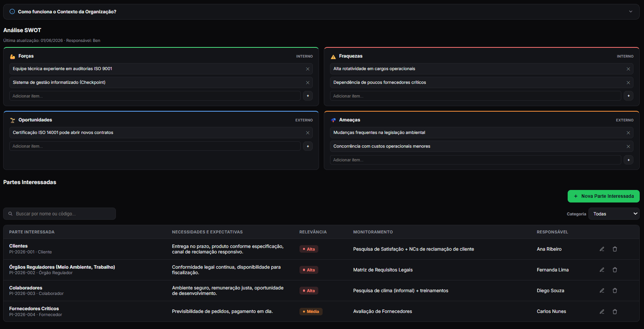The image size is (644, 329).
Task: Expand the 'Como funciona o Contexto' section chevron
Action: 631,12
